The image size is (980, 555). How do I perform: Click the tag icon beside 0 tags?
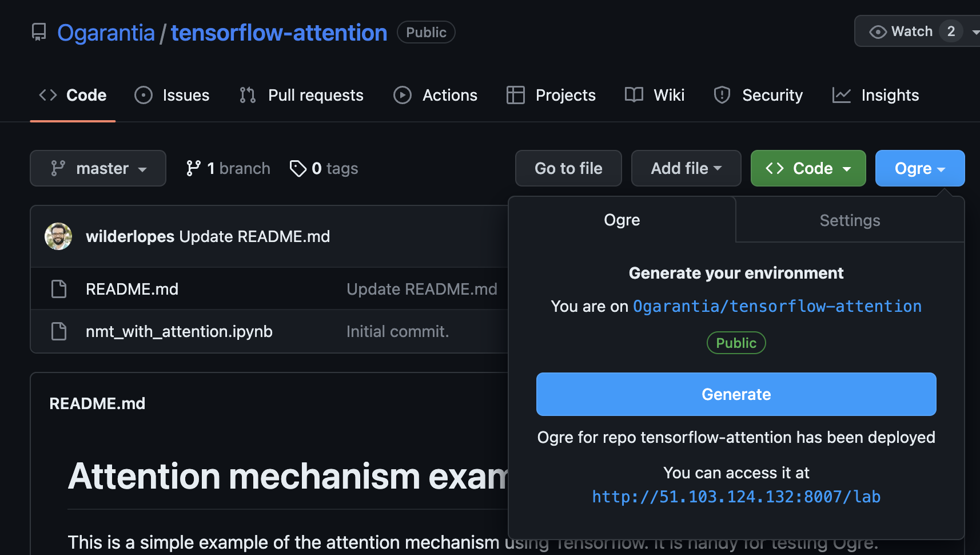click(x=298, y=168)
